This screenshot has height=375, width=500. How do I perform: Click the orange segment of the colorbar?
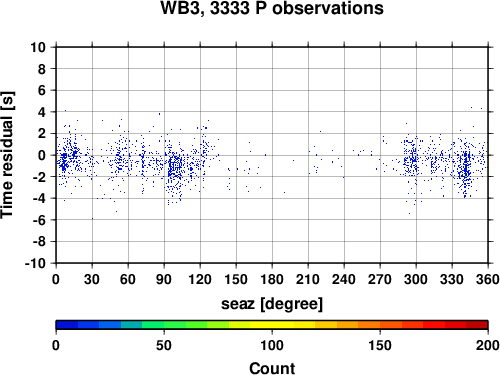point(369,325)
